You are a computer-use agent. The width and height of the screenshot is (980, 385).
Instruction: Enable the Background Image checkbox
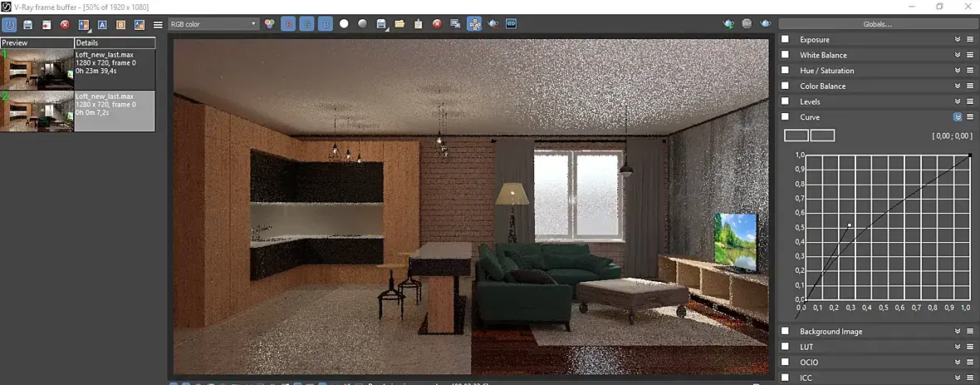coord(785,331)
